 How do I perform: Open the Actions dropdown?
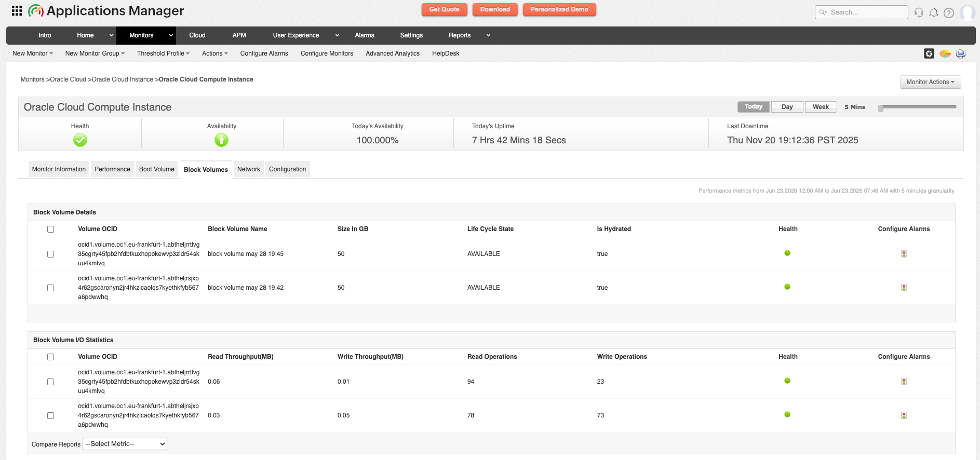(215, 53)
